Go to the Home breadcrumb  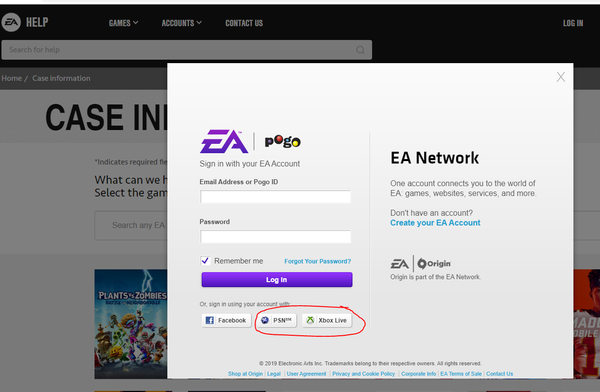pos(11,78)
